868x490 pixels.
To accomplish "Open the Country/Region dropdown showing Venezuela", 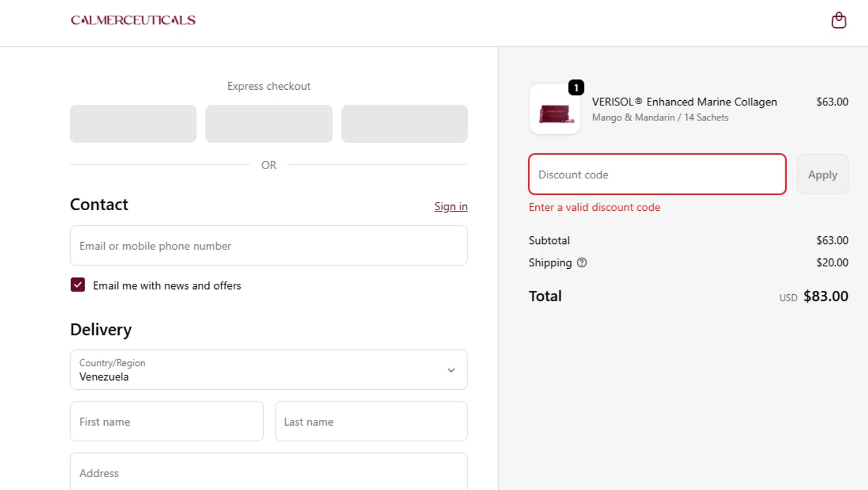I will [269, 370].
